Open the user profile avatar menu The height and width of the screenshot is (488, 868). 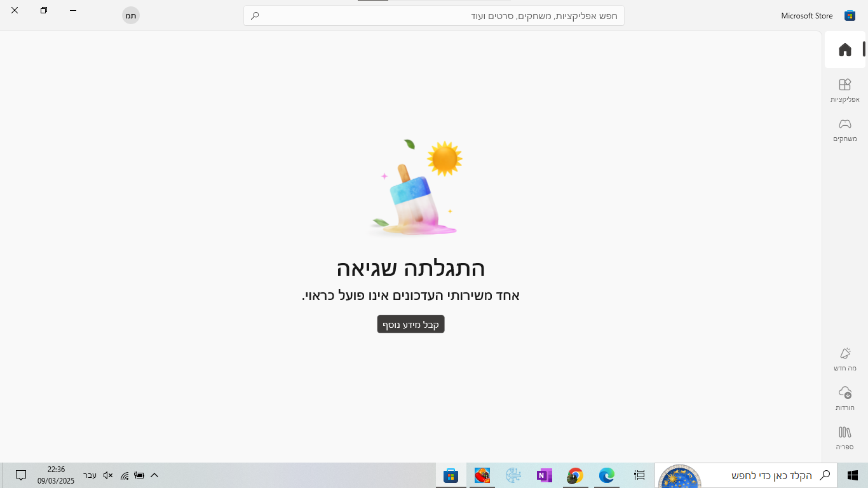coord(131,16)
